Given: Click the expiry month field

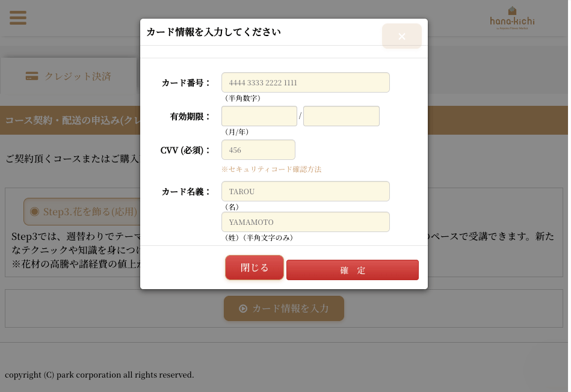Looking at the screenshot, I should tap(259, 116).
